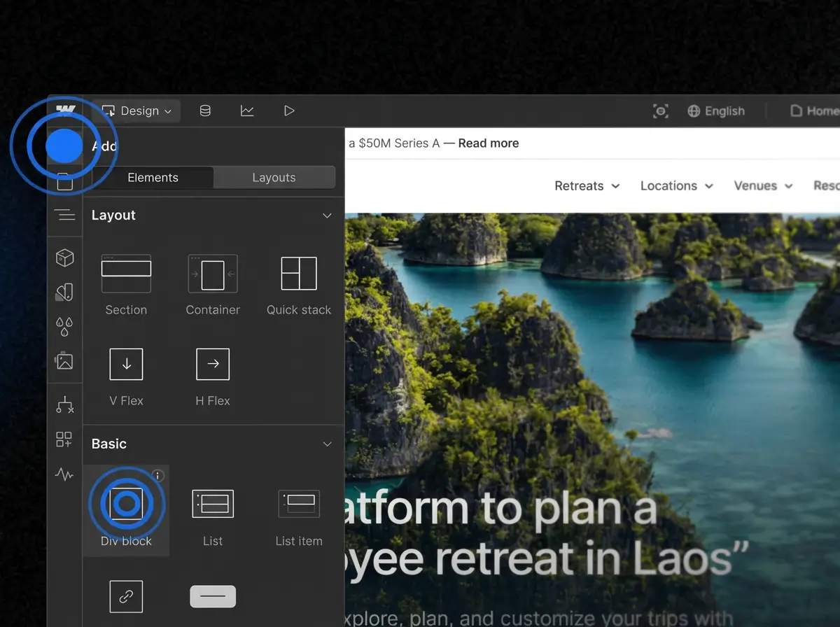Image resolution: width=840 pixels, height=627 pixels.
Task: Add a Container element
Action: (x=213, y=284)
